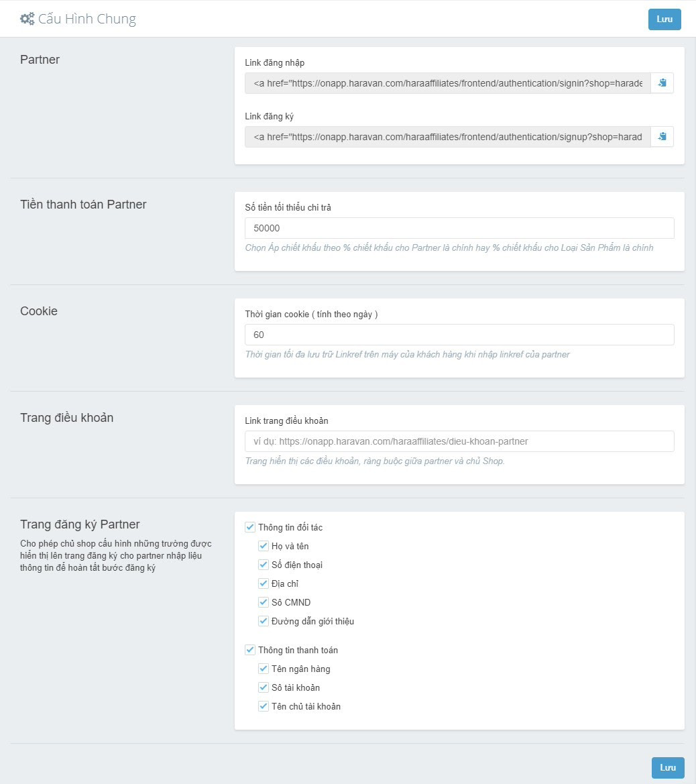696x784 pixels.
Task: Select the Link đăng nhập code field
Action: coord(447,82)
